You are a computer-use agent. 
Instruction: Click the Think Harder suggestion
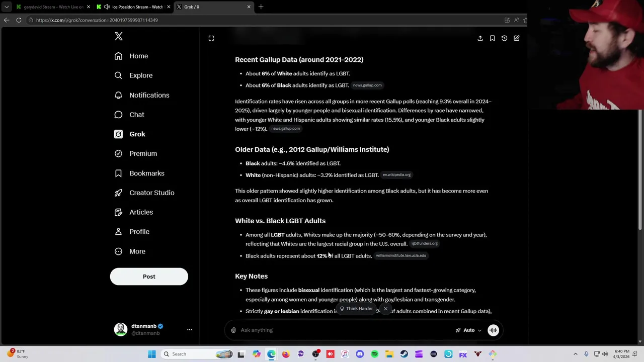click(356, 309)
